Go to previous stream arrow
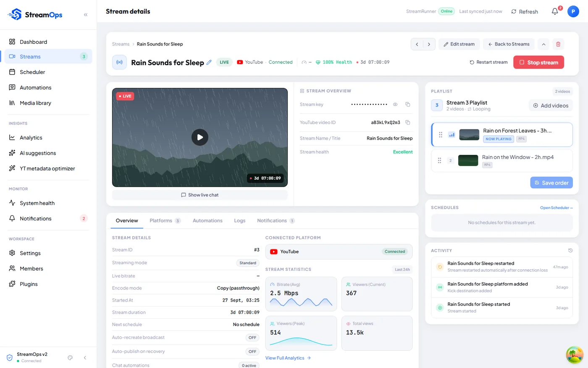Screen dimensions: 588x368 [417, 44]
